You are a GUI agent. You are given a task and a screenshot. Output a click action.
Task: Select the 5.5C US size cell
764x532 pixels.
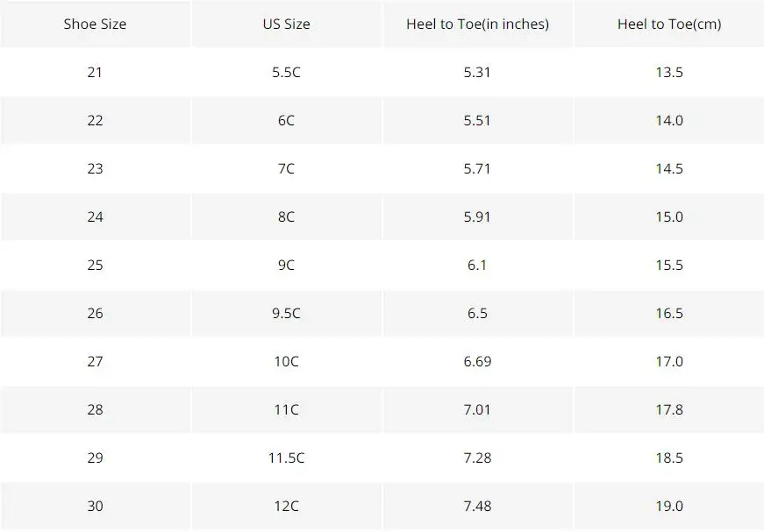tap(286, 72)
